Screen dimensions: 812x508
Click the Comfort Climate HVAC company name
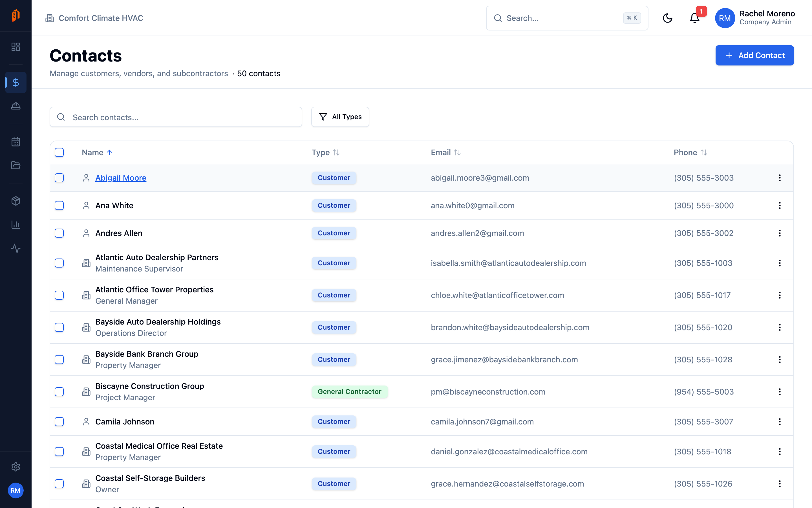[101, 18]
